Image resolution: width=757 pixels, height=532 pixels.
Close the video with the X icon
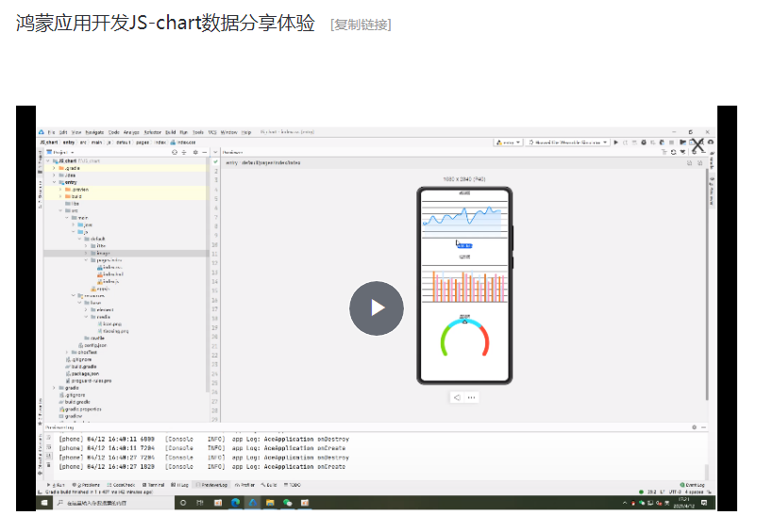click(698, 144)
